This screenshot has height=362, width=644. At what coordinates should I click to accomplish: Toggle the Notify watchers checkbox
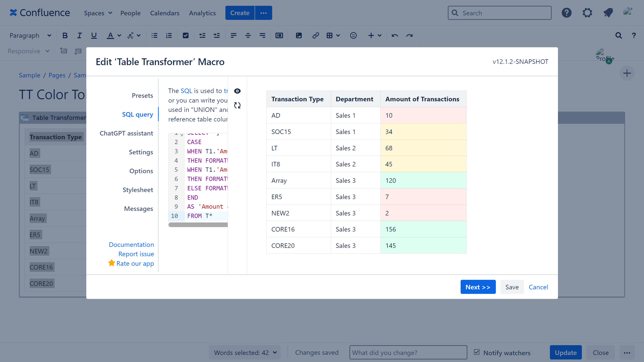tap(476, 352)
